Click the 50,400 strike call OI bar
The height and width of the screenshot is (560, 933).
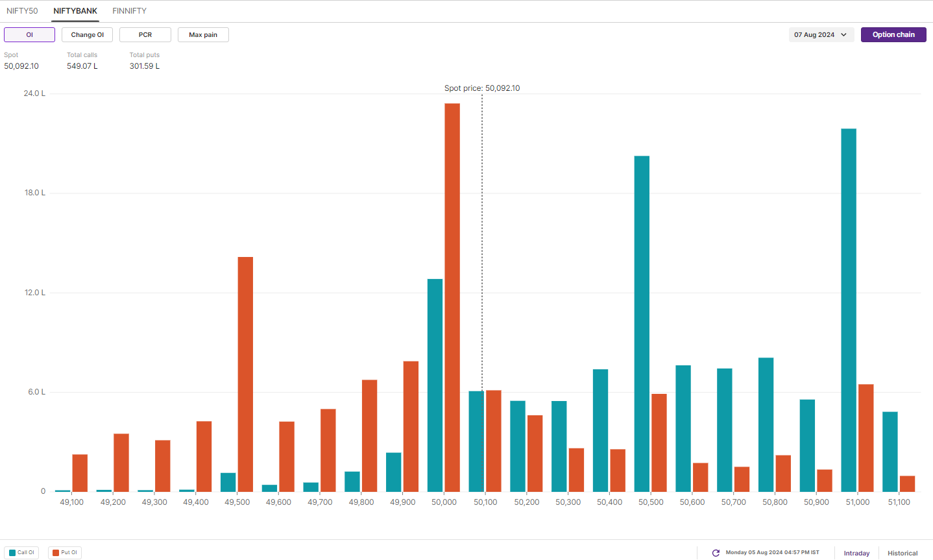tap(600, 430)
